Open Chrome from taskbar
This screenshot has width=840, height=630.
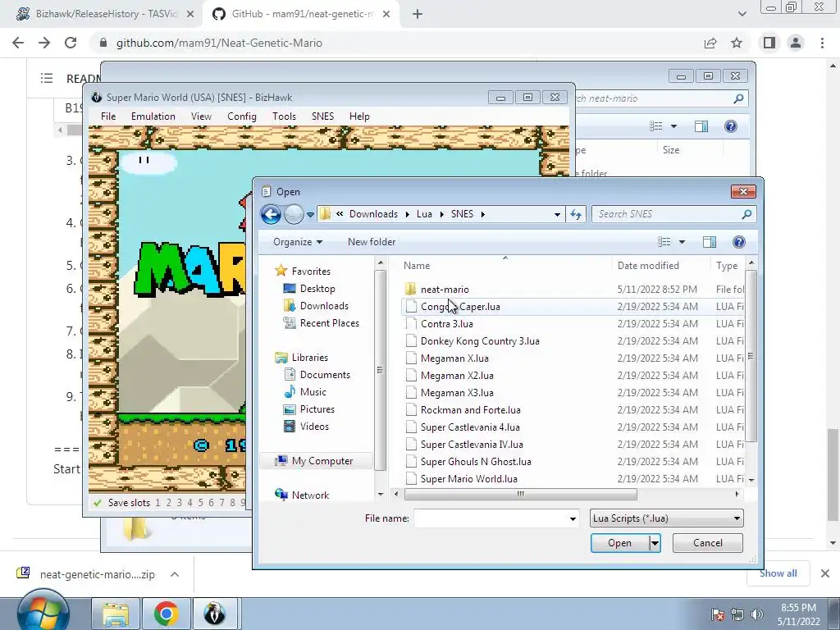[166, 614]
